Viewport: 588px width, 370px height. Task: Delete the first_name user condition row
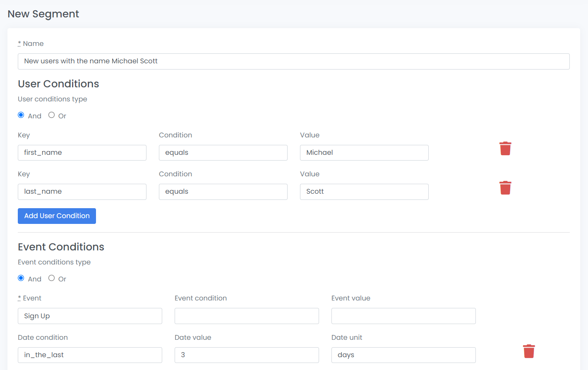pyautogui.click(x=505, y=149)
